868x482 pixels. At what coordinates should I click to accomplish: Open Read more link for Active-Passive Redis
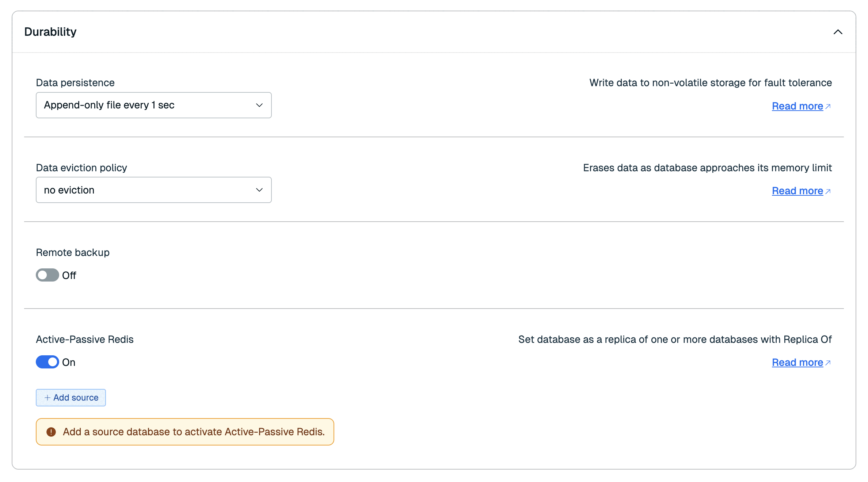click(x=797, y=362)
